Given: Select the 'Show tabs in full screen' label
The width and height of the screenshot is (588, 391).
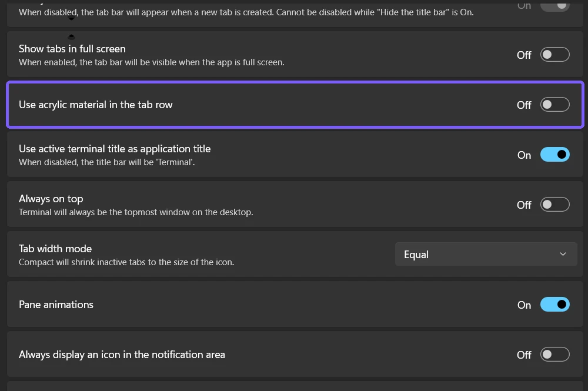Looking at the screenshot, I should (x=72, y=49).
